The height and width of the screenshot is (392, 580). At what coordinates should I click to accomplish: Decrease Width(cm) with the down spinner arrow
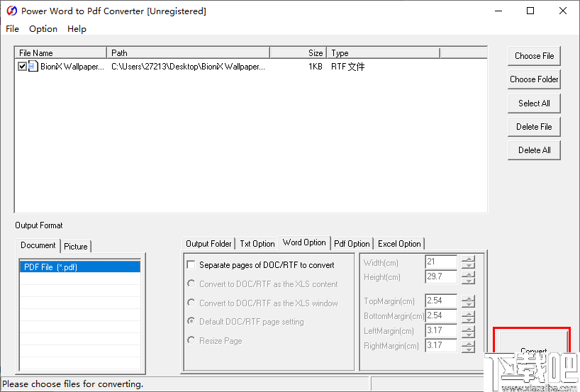click(x=468, y=266)
